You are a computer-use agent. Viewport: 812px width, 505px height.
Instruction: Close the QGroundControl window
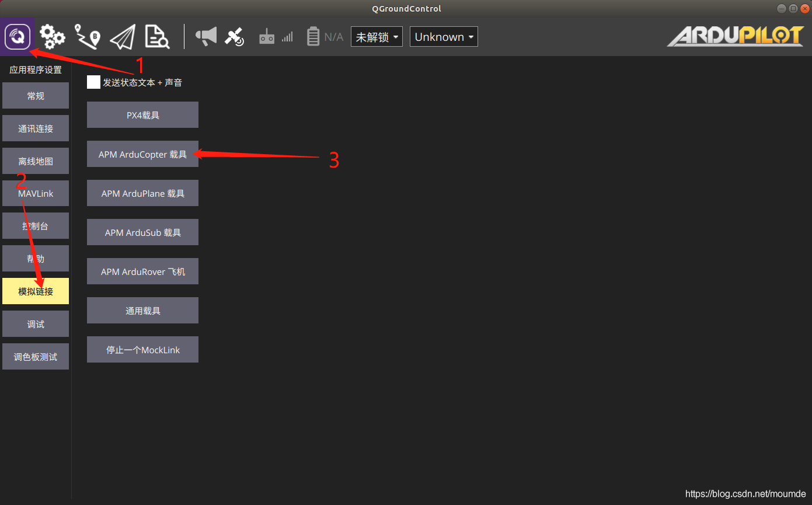(804, 8)
